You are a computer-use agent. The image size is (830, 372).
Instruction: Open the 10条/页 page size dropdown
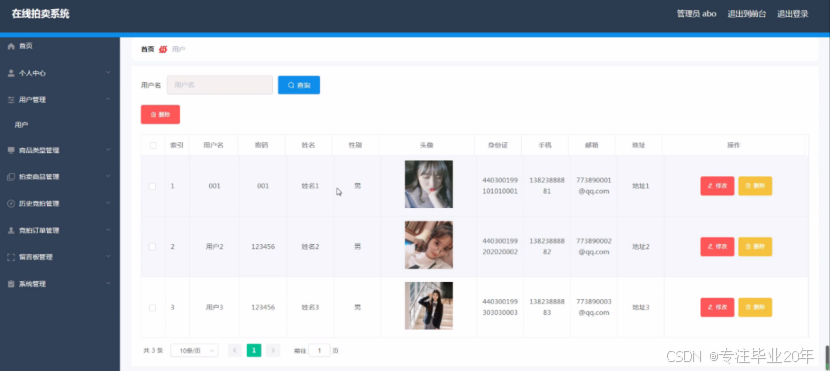pos(194,350)
